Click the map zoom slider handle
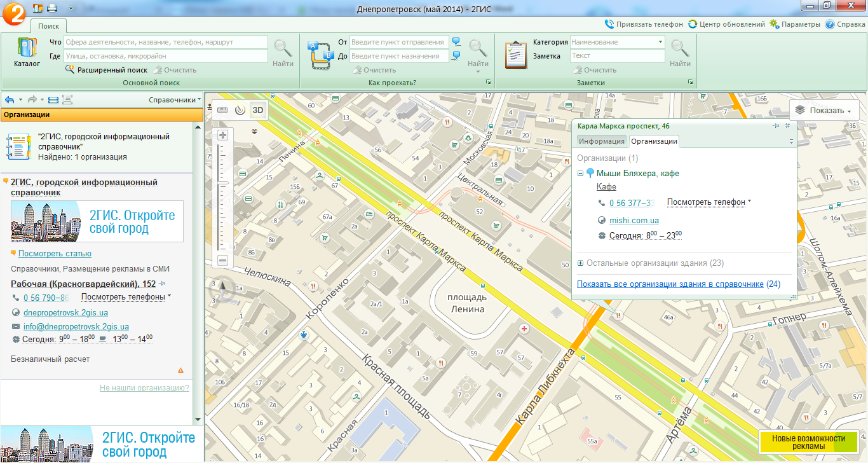The width and height of the screenshot is (868, 463). click(222, 184)
